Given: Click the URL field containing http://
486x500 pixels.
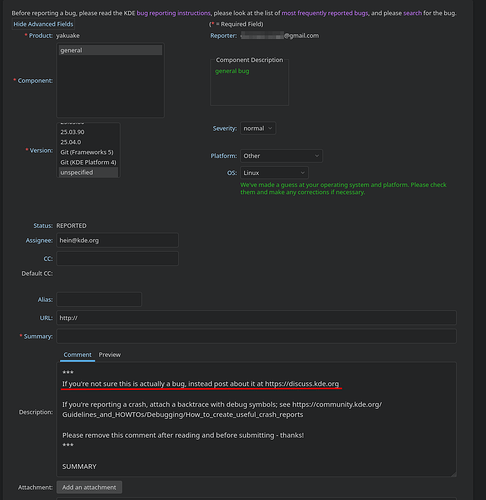Looking at the screenshot, I should [x=256, y=318].
